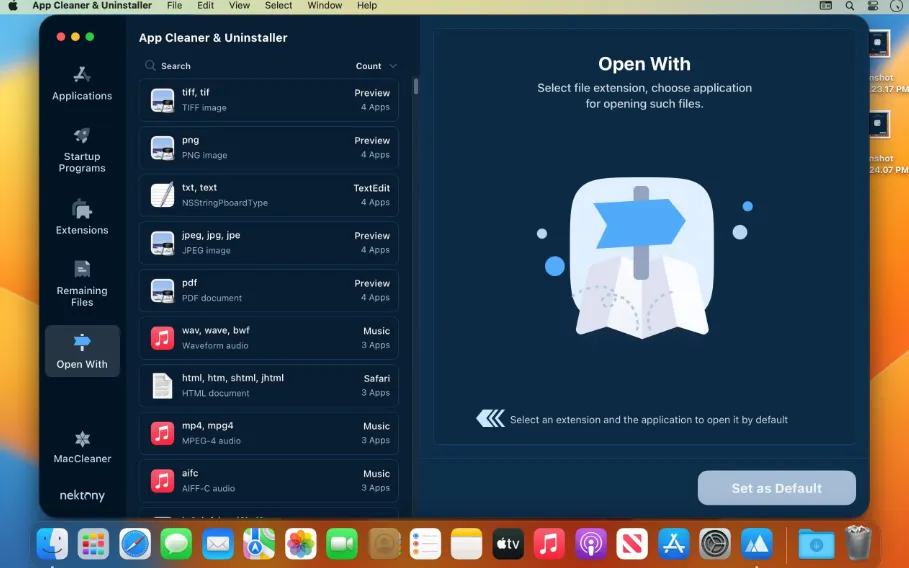This screenshot has width=909, height=568.
Task: Open Startup Programs rocket icon
Action: point(82,136)
